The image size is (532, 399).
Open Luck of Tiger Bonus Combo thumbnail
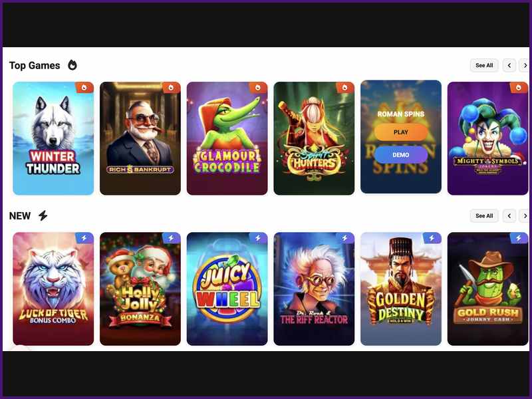pyautogui.click(x=53, y=289)
